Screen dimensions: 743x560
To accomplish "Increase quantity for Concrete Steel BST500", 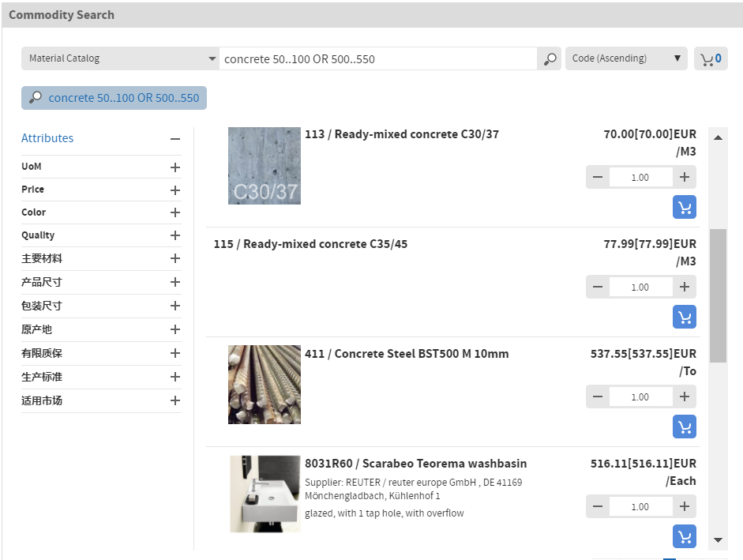I will [685, 397].
